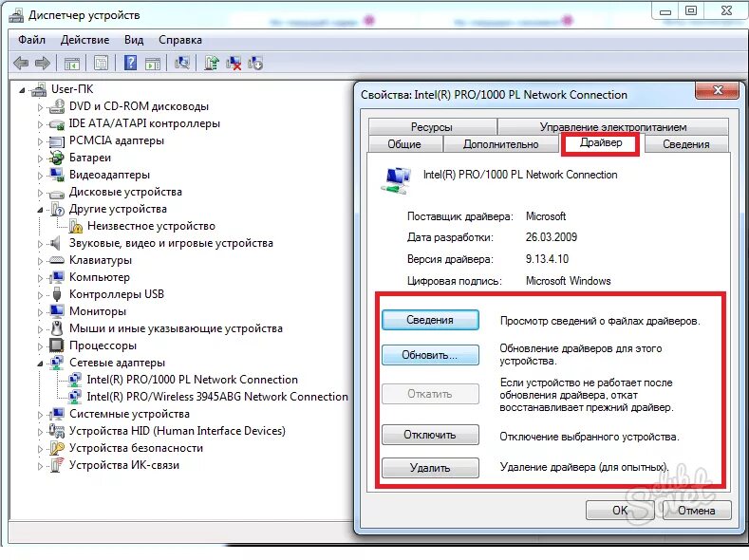749x560 pixels.
Task: Switch to the Общие tab
Action: pos(404,144)
